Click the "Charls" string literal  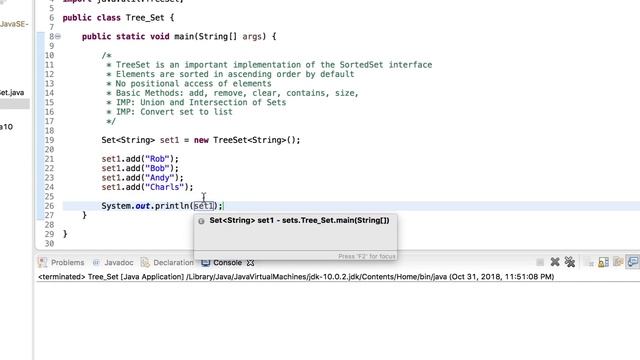coord(164,187)
